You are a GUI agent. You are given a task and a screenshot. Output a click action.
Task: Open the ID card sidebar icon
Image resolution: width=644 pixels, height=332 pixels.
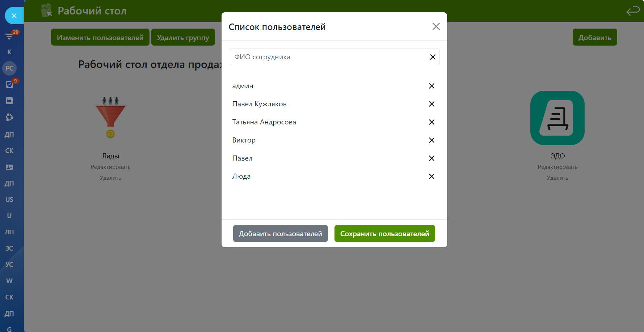[x=9, y=167]
